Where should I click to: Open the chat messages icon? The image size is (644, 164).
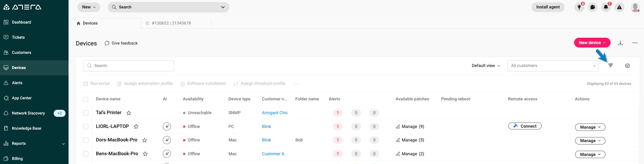click(x=593, y=7)
